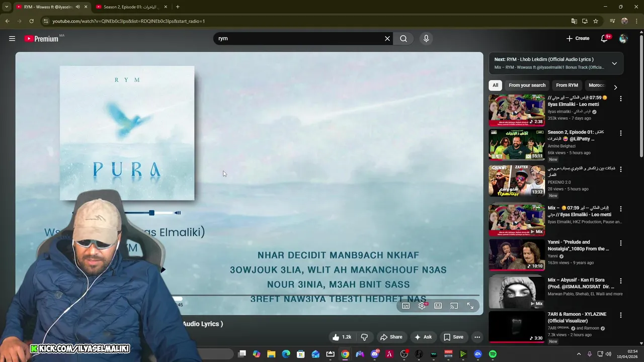
Task: Open YouTube notifications bell
Action: pos(605,39)
